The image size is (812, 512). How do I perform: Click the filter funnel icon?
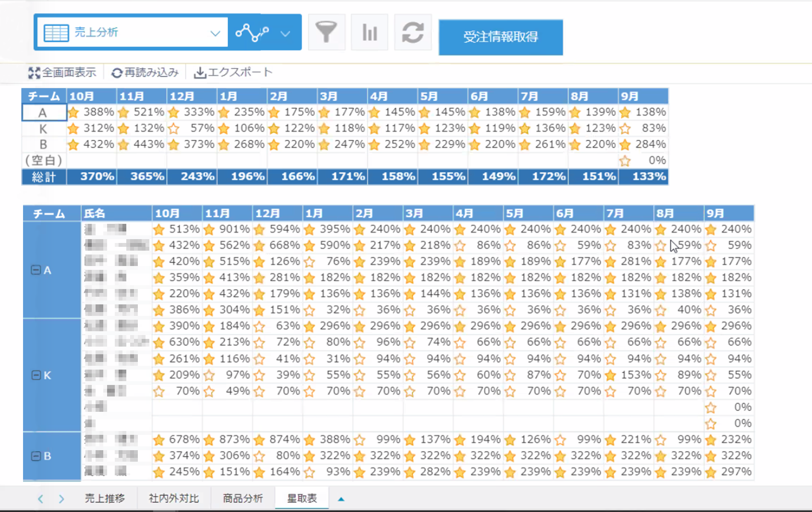(326, 32)
